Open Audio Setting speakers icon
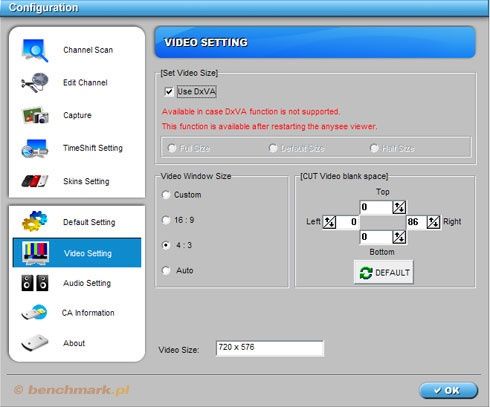 point(35,283)
